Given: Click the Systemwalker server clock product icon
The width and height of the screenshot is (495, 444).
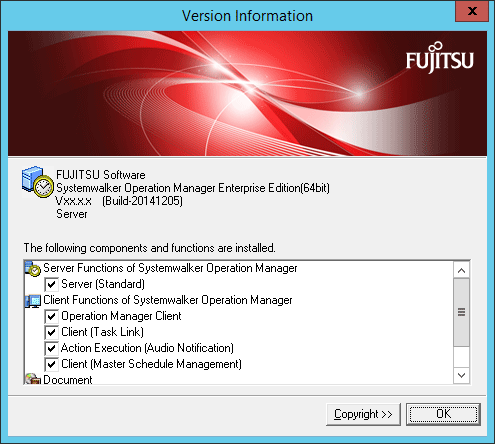Looking at the screenshot, I should (x=37, y=182).
